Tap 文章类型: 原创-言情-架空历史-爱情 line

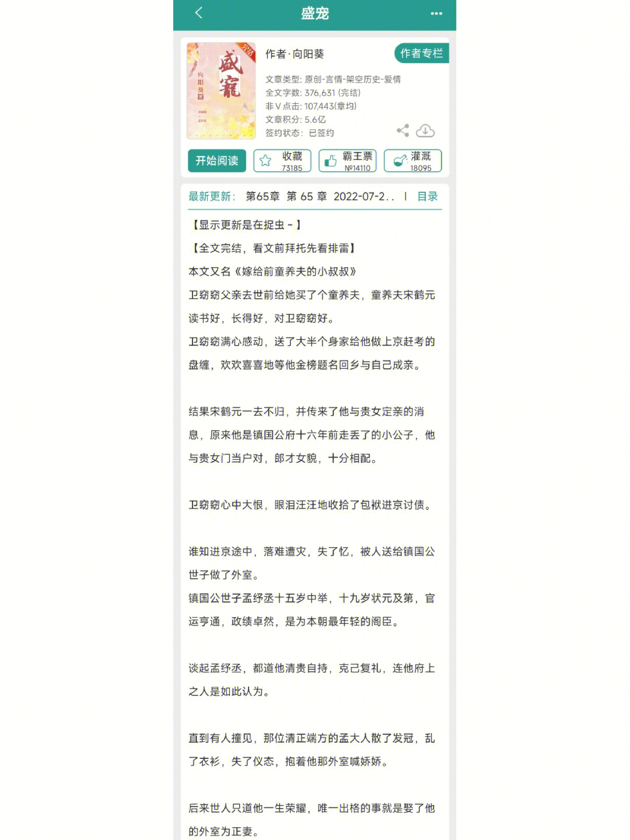coord(333,79)
